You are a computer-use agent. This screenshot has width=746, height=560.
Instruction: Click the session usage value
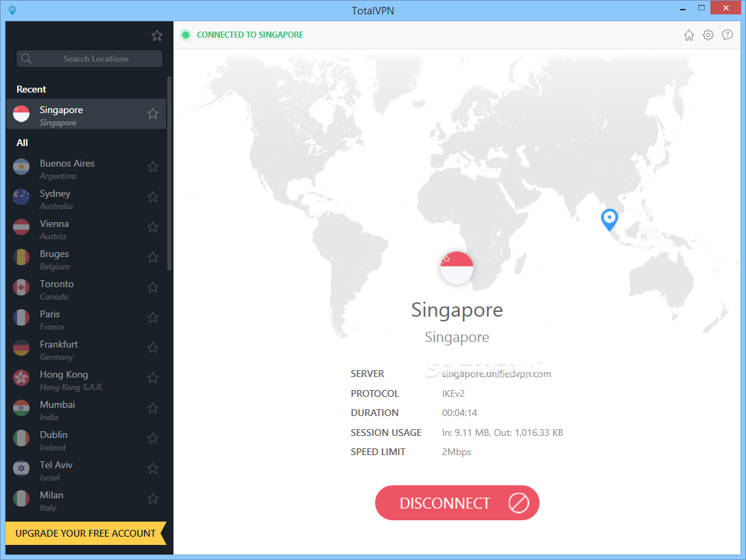click(503, 433)
